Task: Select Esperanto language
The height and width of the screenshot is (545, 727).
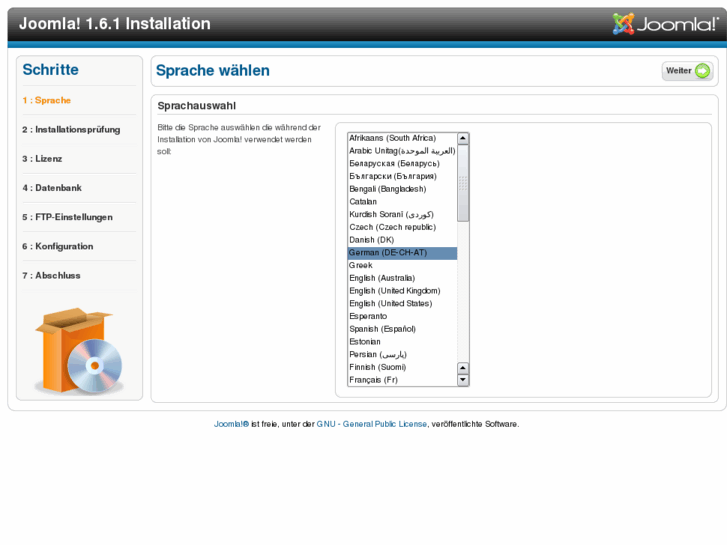Action: tap(402, 316)
